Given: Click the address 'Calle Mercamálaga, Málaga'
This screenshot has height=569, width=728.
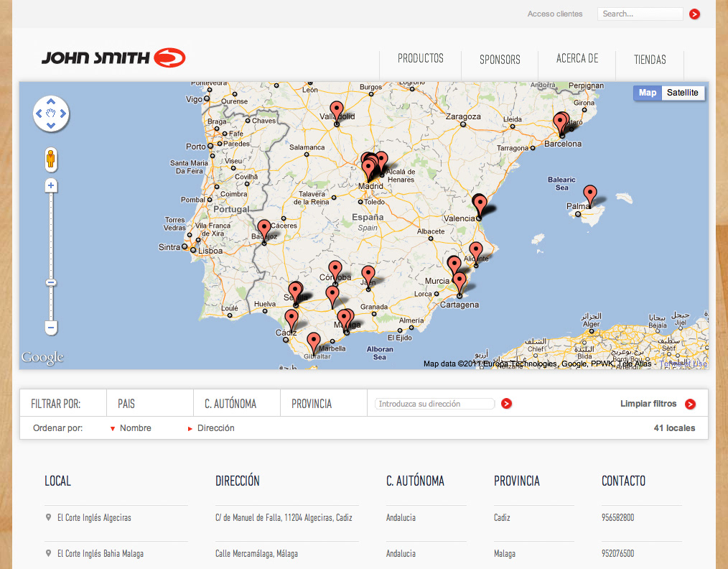Looking at the screenshot, I should (x=256, y=553).
